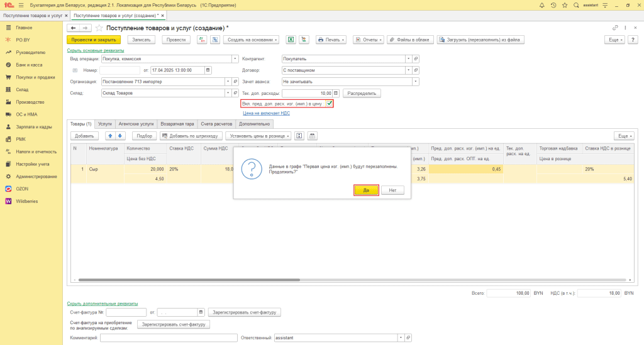Click Зарегистрировать счет-фактуру next to date field

[245, 312]
